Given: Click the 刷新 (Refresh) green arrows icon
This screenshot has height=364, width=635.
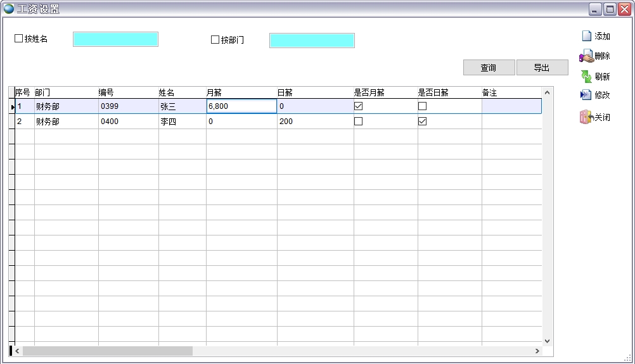Looking at the screenshot, I should (586, 77).
